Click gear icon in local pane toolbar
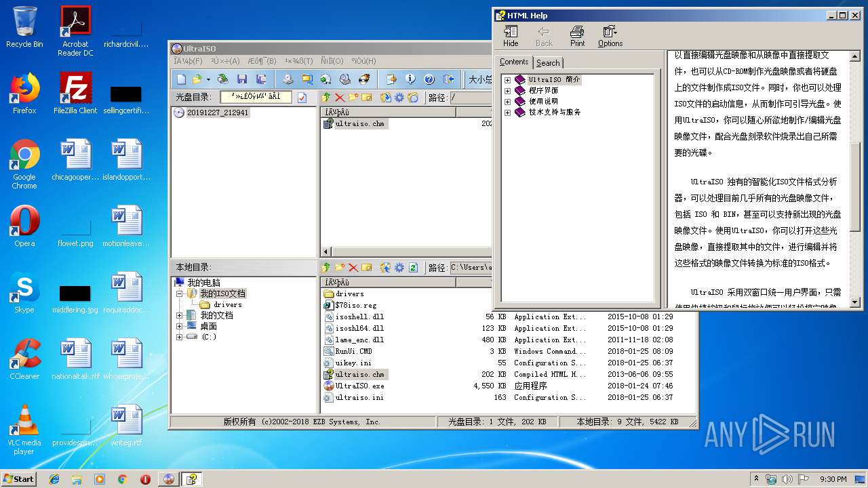The image size is (868, 488). point(399,268)
